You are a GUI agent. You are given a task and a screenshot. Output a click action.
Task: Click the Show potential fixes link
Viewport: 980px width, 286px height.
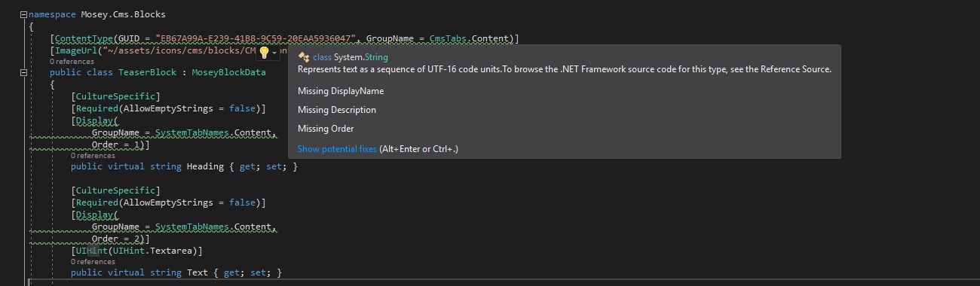pos(337,149)
